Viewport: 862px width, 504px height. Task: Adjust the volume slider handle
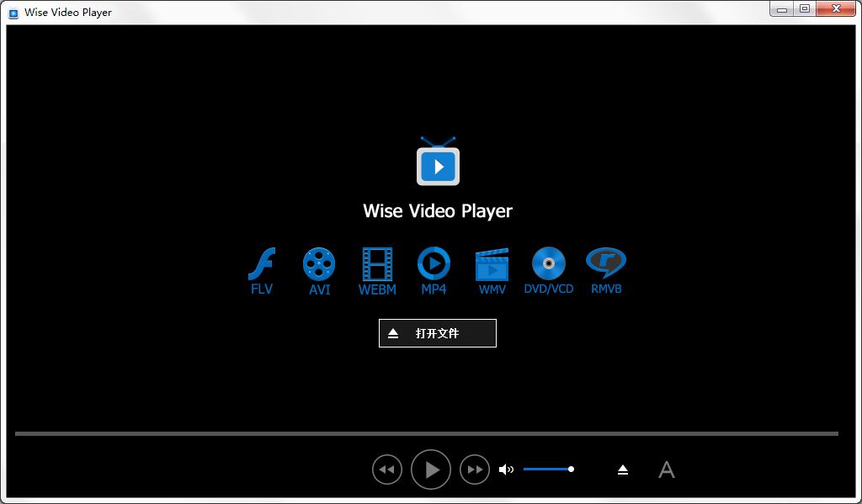tap(571, 469)
